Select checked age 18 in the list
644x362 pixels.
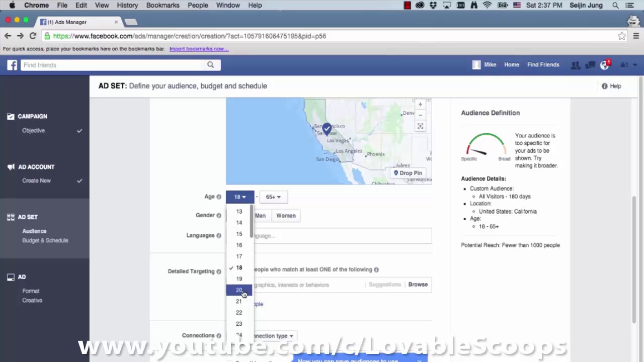(x=239, y=268)
